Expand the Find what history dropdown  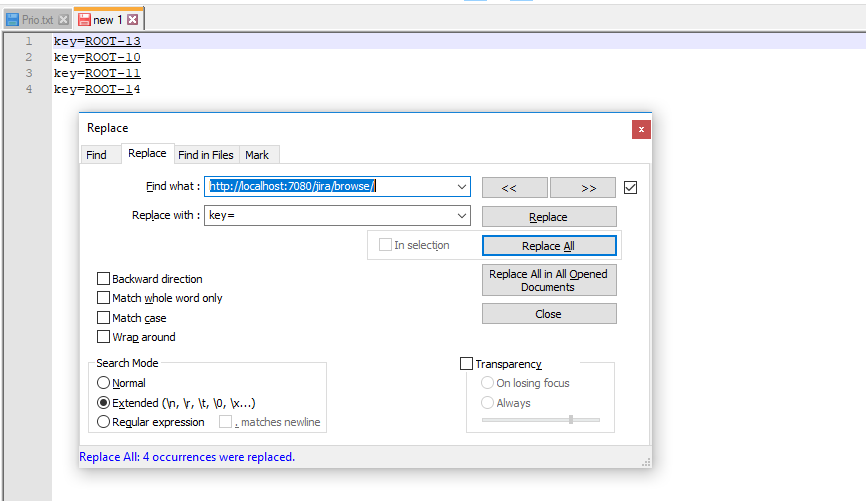pyautogui.click(x=462, y=187)
